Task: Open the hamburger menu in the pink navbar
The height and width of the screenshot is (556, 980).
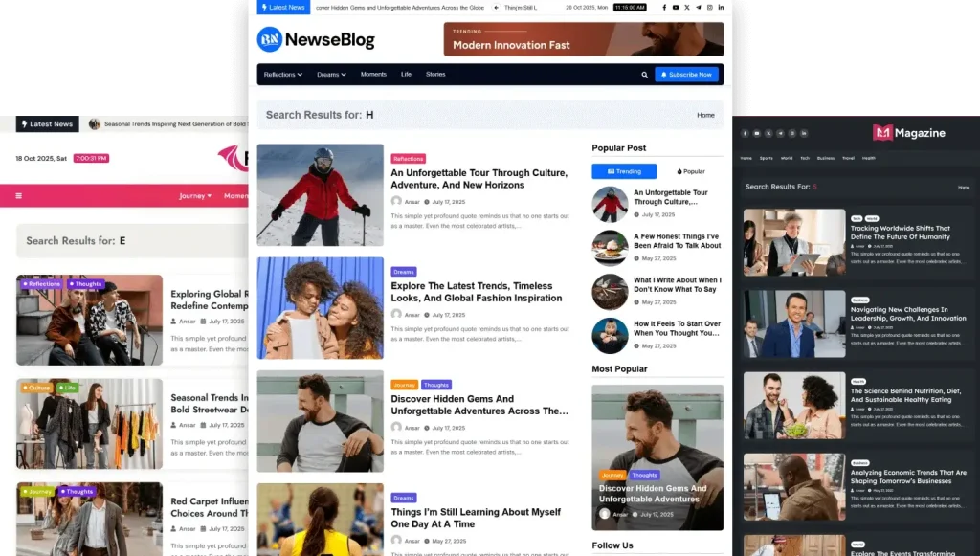Action: pos(18,196)
